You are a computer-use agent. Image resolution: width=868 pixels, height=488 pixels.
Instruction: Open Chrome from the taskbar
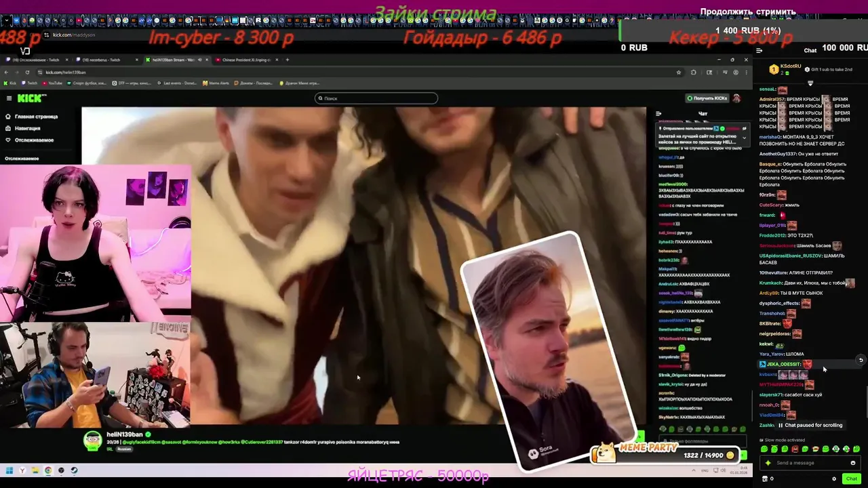(x=48, y=470)
